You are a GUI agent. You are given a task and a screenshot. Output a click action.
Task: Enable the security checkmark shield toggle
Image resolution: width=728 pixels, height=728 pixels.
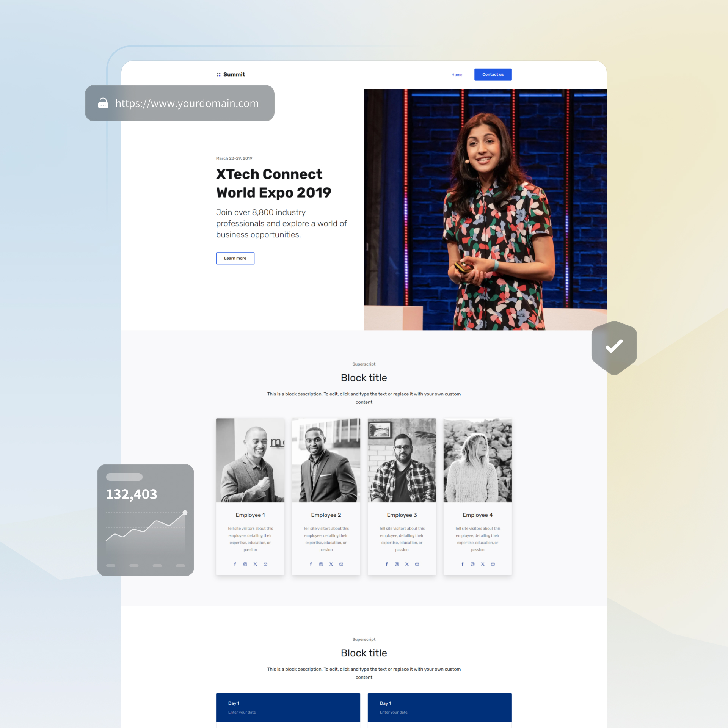614,346
